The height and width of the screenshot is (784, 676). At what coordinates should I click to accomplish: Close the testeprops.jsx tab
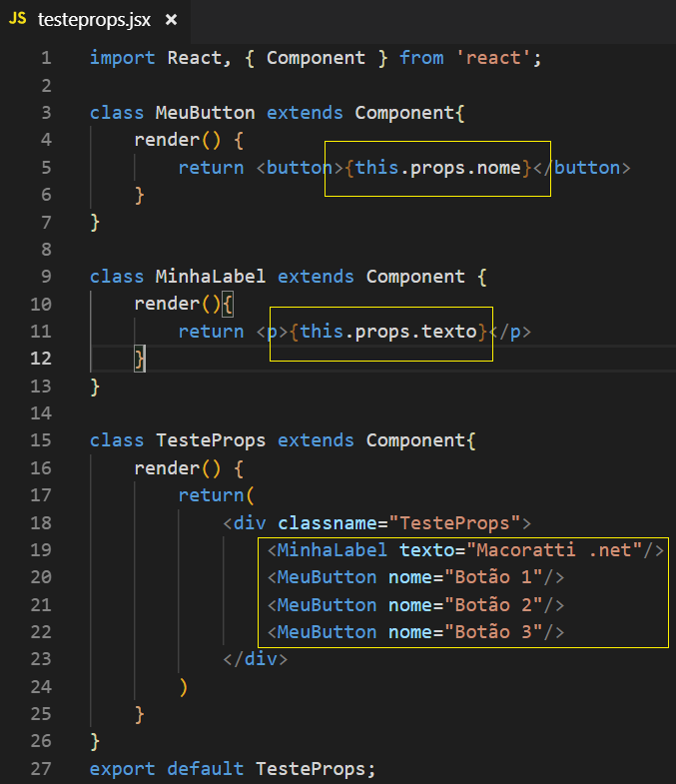pyautogui.click(x=171, y=20)
